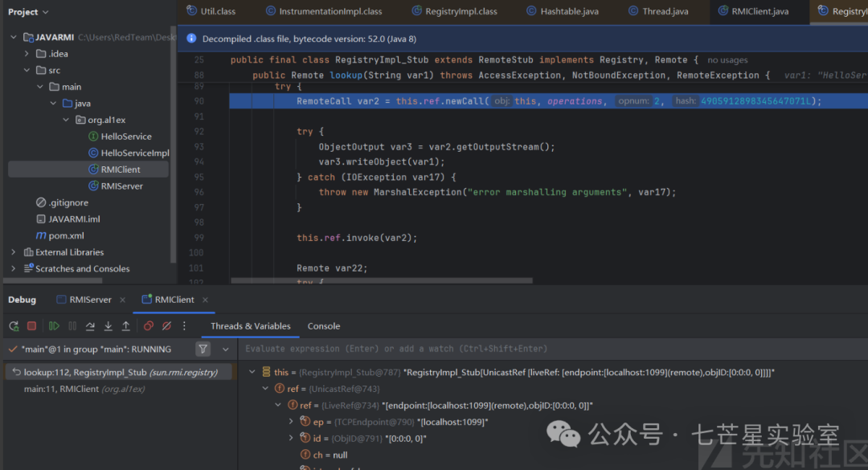Image resolution: width=868 pixels, height=470 pixels.
Task: Resume program execution
Action: pyautogui.click(x=54, y=326)
